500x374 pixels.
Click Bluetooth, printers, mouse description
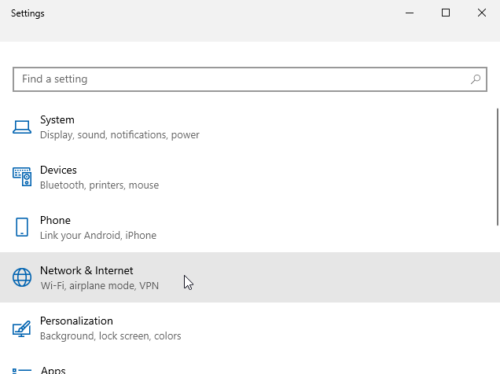tap(99, 185)
